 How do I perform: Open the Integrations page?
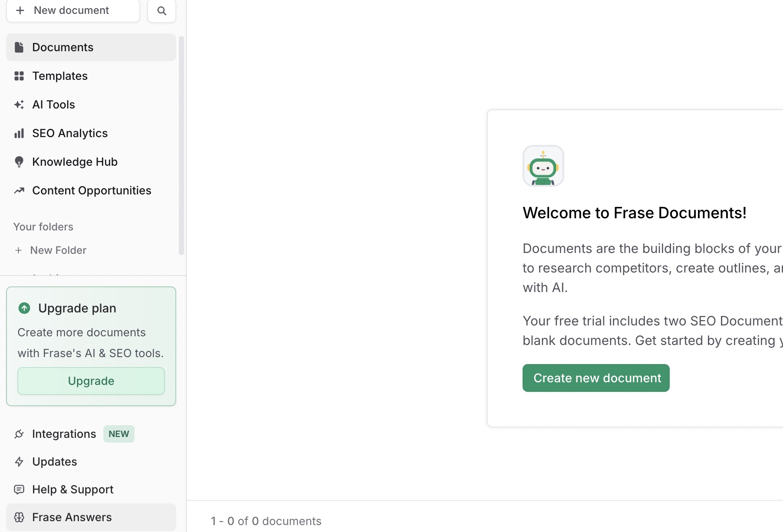(91, 434)
